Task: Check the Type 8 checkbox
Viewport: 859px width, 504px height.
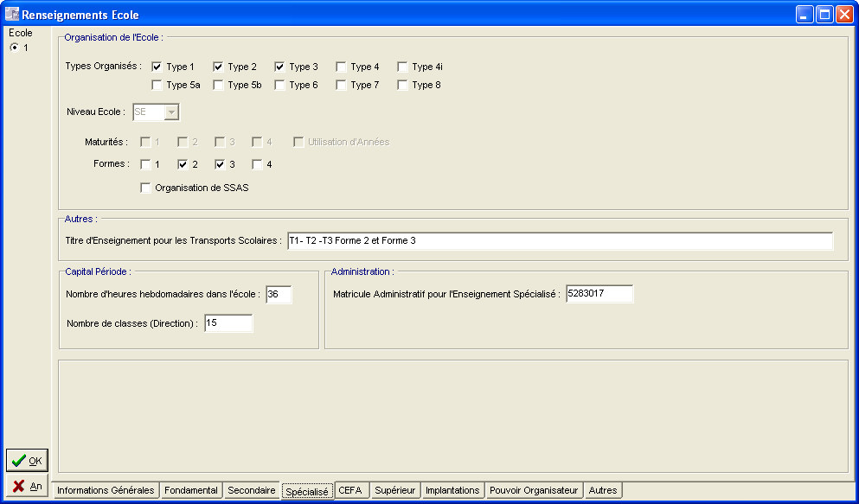Action: (402, 85)
